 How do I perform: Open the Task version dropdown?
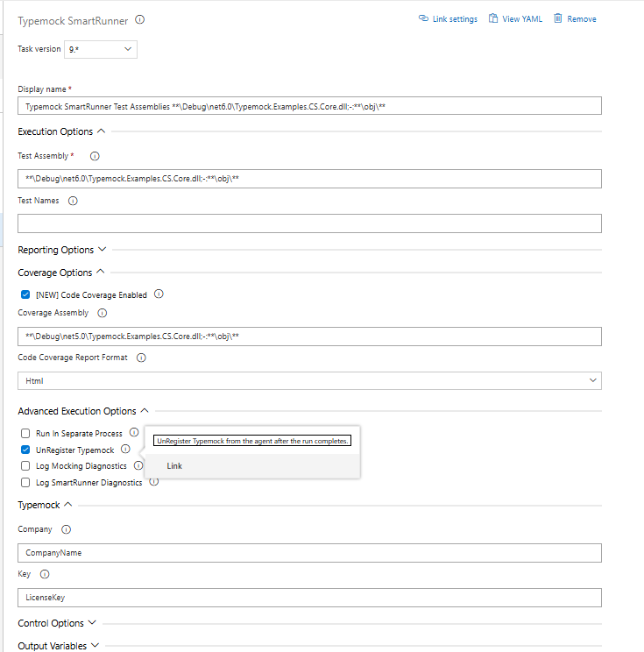point(100,50)
